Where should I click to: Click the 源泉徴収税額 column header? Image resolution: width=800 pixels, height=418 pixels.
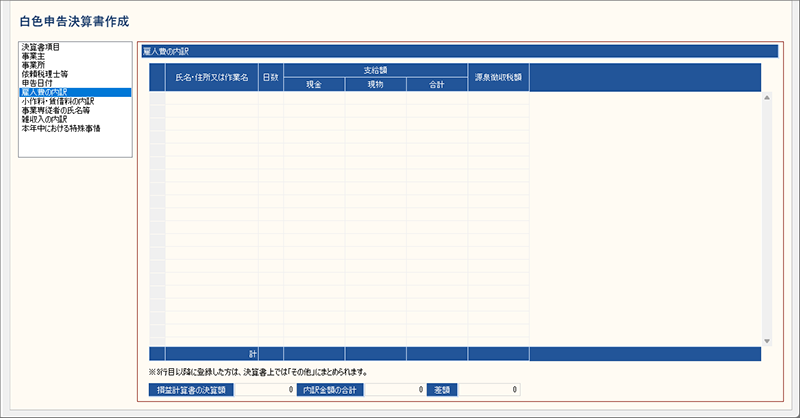click(x=497, y=77)
